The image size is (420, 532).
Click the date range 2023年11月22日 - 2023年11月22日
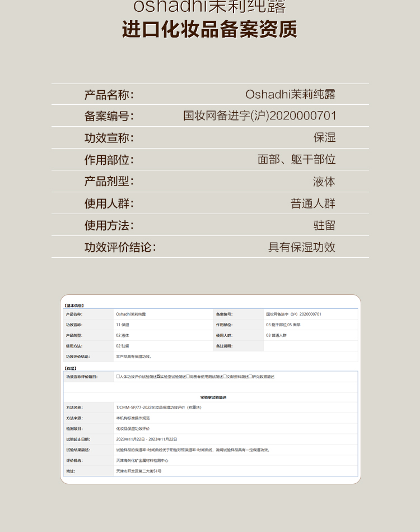point(147,439)
